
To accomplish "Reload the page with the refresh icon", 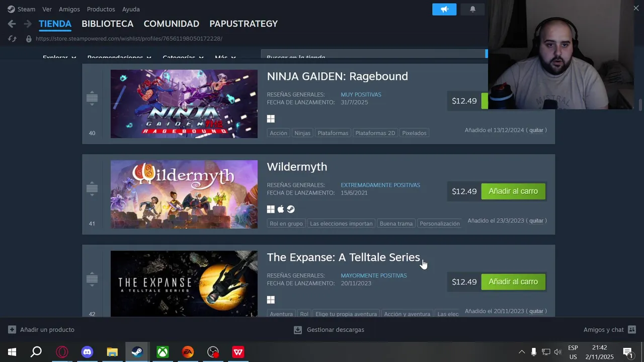I will [x=12, y=38].
